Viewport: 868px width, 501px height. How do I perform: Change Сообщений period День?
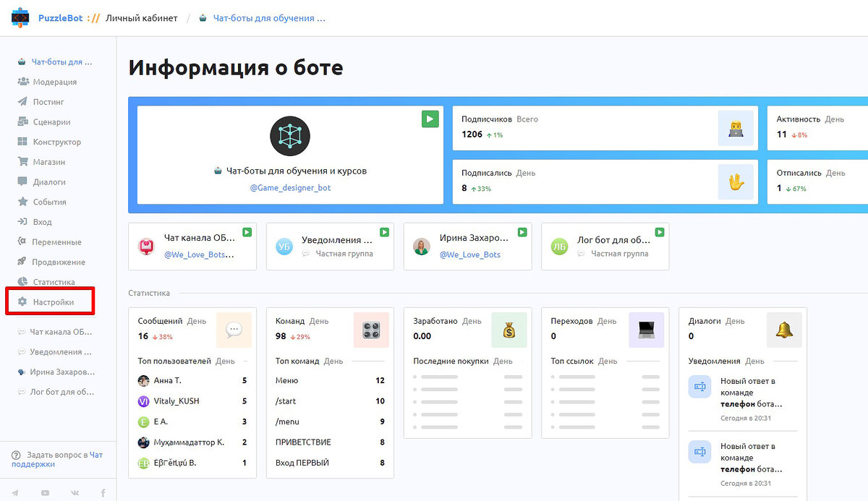pos(197,321)
